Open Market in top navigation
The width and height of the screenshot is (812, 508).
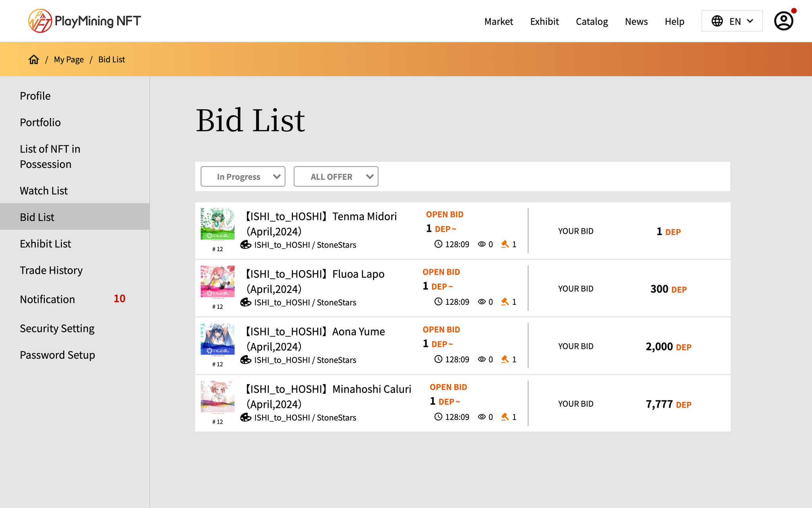coord(498,21)
